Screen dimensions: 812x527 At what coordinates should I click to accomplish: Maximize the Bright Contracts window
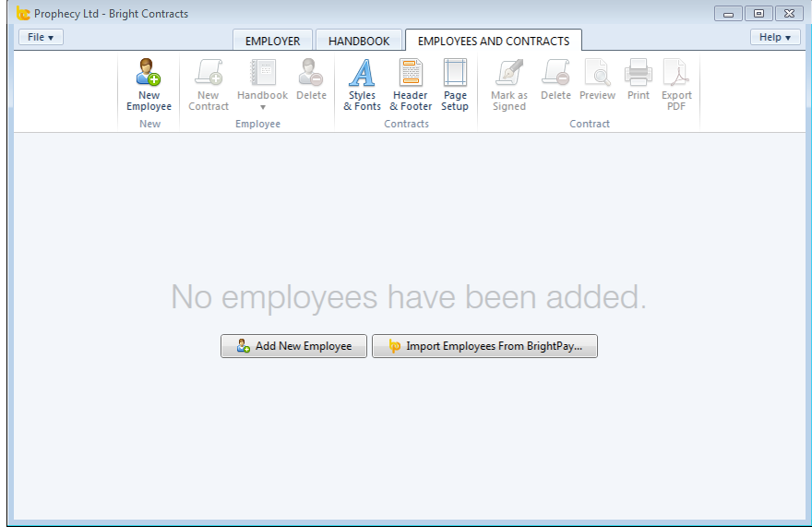pyautogui.click(x=758, y=14)
